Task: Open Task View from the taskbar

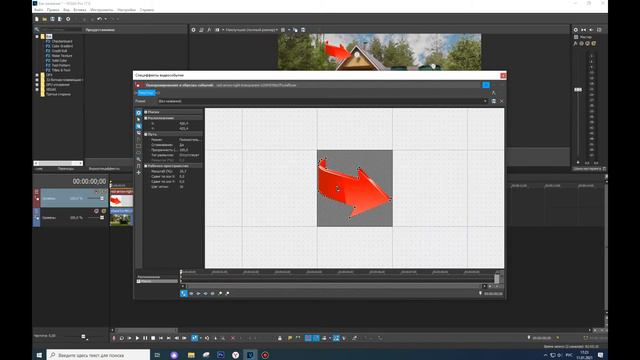Action: coord(158,355)
